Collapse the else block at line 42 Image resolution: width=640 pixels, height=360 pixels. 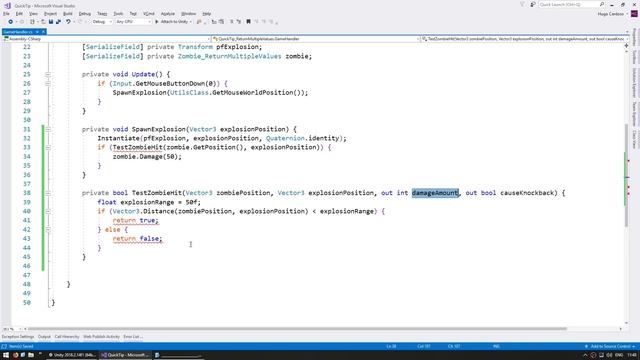pos(48,229)
